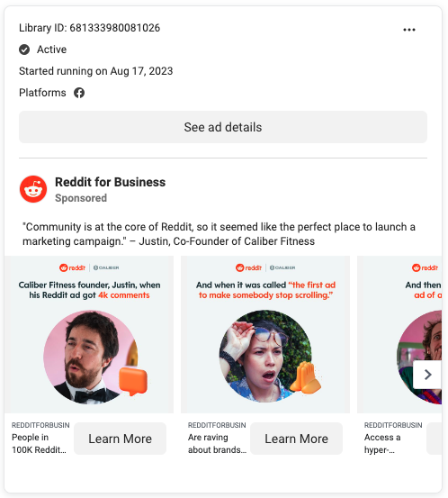Click the Reddit for Business avatar logo

33,189
